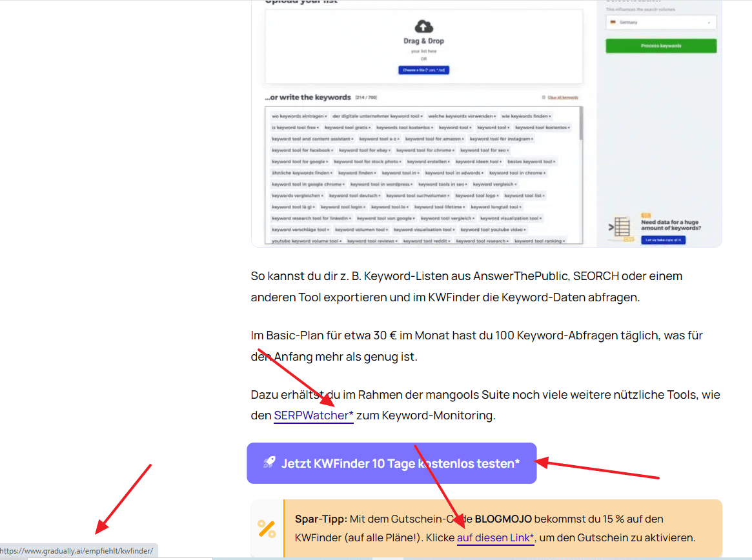This screenshot has width=752, height=560.
Task: Click the 'keyword volumen tool' keyword tag
Action: click(x=361, y=230)
